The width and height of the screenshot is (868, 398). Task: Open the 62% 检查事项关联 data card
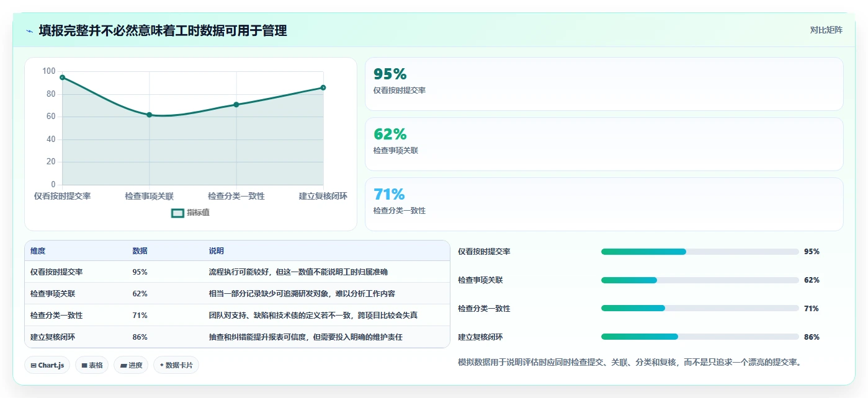(x=604, y=144)
